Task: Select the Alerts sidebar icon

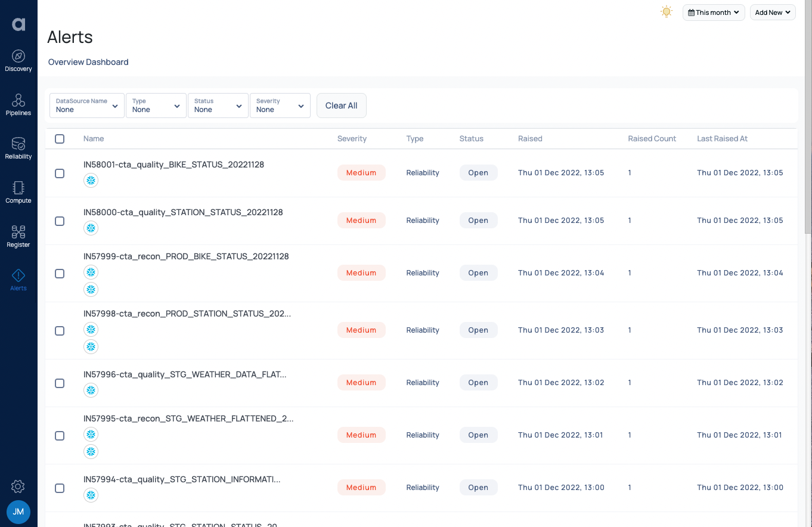Action: pyautogui.click(x=18, y=278)
